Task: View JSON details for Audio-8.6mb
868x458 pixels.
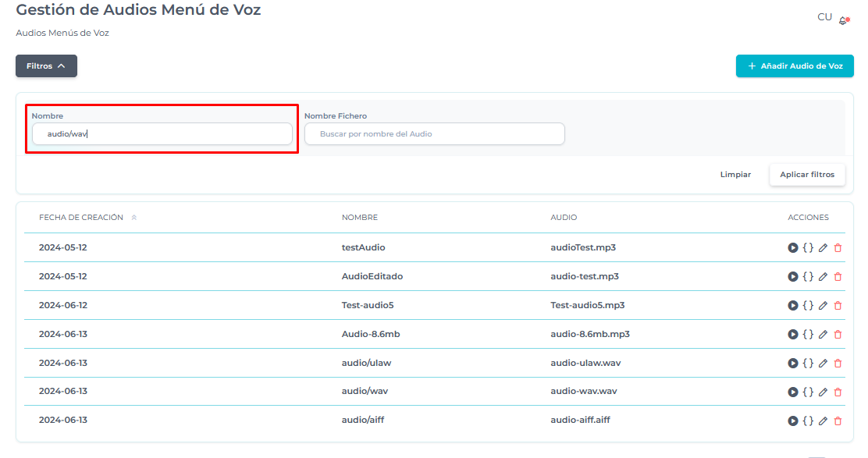Action: click(808, 334)
